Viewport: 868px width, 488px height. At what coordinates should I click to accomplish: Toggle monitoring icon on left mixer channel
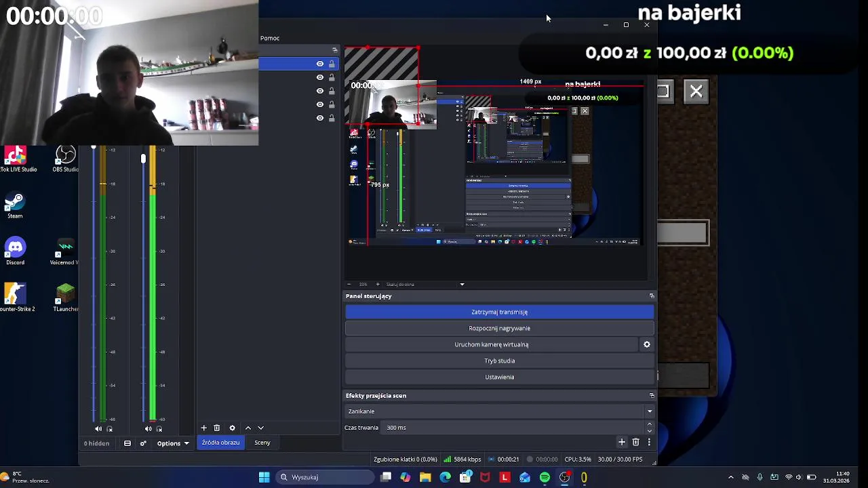(110, 428)
